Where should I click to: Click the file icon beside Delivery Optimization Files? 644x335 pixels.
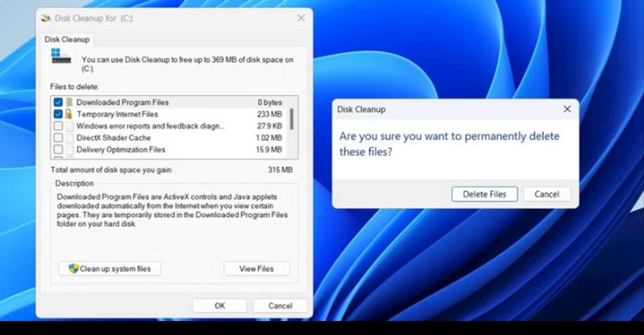70,150
